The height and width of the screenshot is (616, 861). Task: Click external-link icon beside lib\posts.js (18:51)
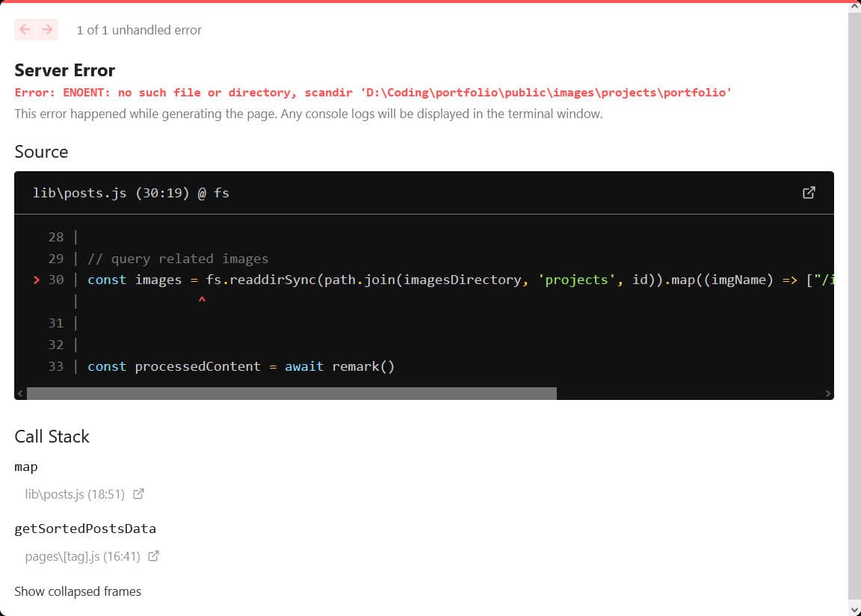[x=138, y=494]
